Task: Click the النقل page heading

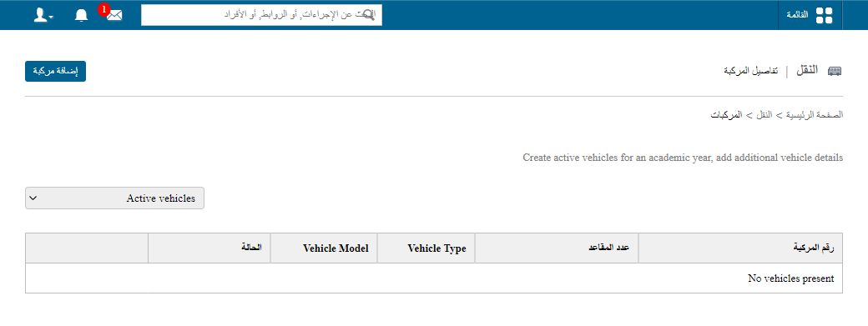Action: (x=806, y=70)
